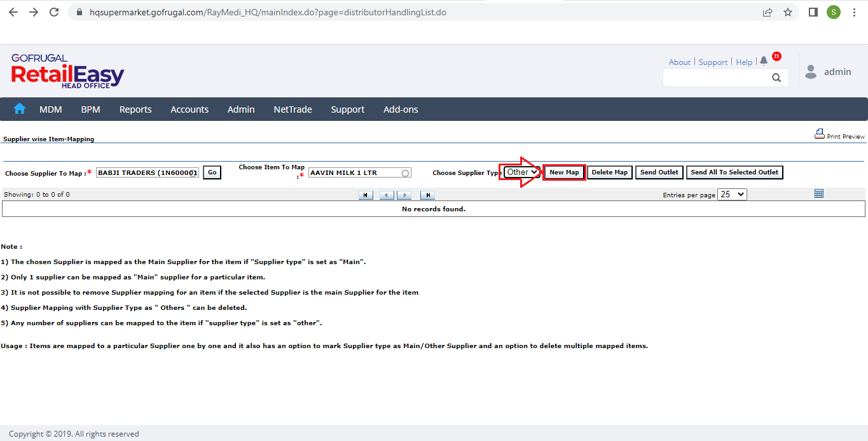Viewport: 868px width, 441px height.
Task: Go to next page of records
Action: [404, 195]
